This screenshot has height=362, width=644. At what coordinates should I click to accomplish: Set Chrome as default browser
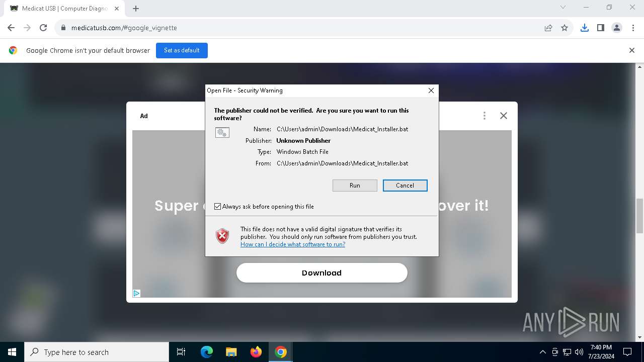[182, 50]
